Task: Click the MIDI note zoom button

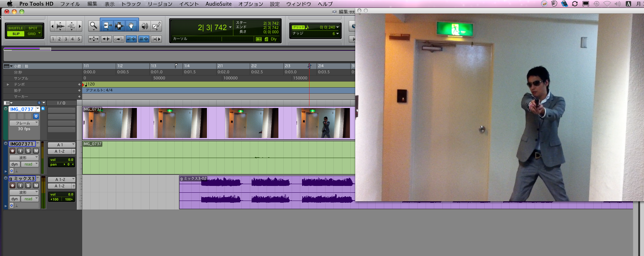Action: click(x=71, y=26)
